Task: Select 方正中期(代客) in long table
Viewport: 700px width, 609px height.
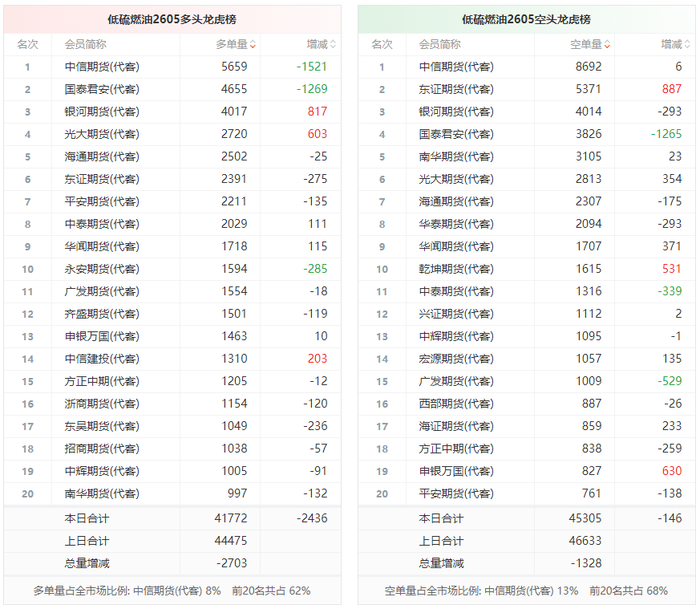Action: [102, 381]
